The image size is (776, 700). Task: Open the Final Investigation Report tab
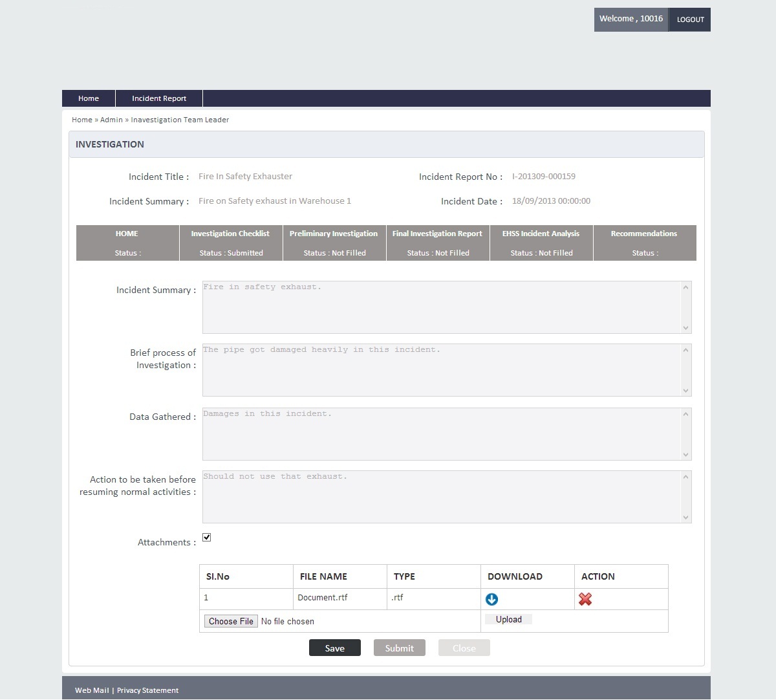tap(438, 243)
